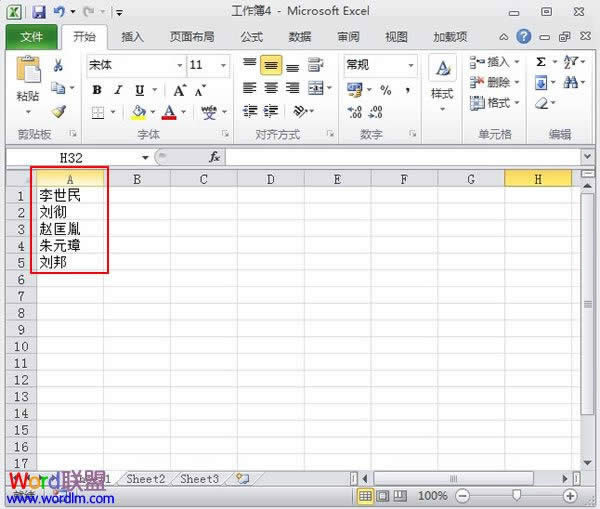Open Find and Select binoculars

coord(571,82)
